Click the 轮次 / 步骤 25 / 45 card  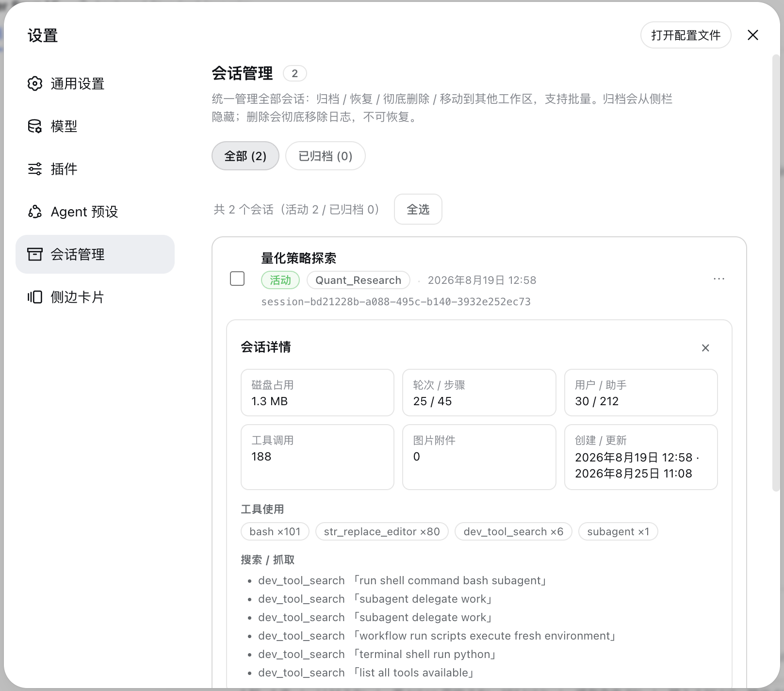point(479,393)
